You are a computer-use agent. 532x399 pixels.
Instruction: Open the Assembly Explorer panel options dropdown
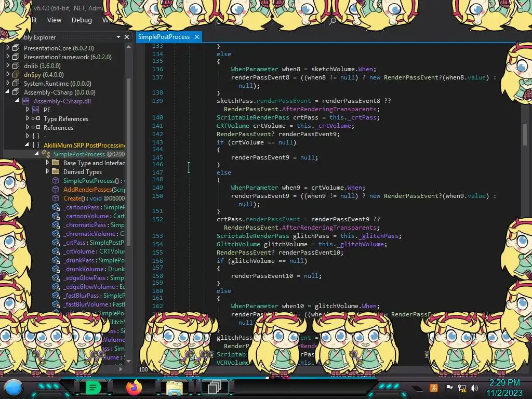point(118,37)
